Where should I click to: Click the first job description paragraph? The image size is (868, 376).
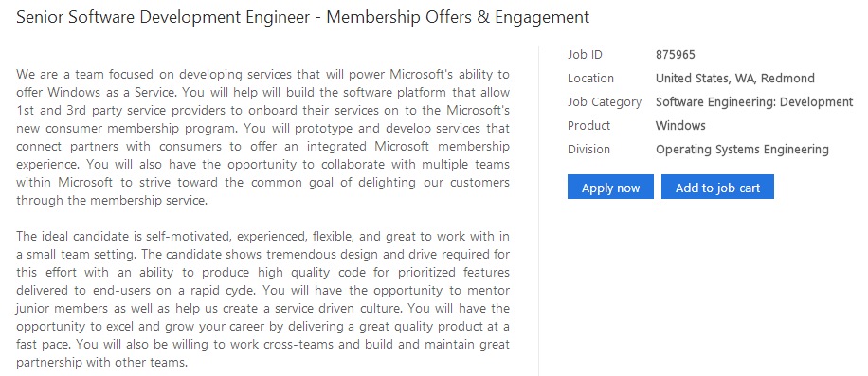262,137
